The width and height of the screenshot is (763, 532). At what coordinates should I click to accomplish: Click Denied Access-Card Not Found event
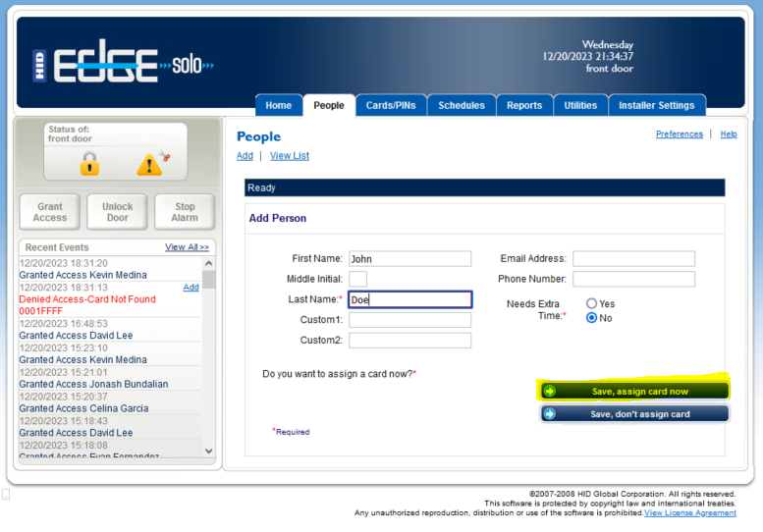pyautogui.click(x=87, y=305)
